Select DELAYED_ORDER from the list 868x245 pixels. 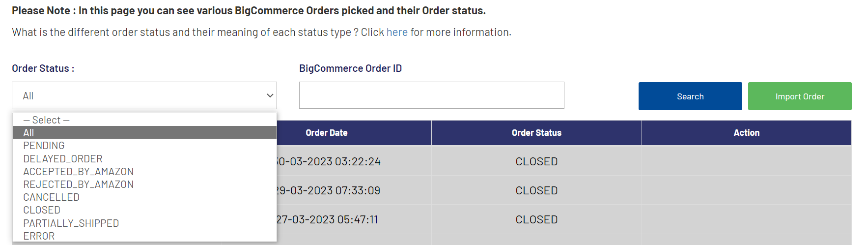click(63, 159)
